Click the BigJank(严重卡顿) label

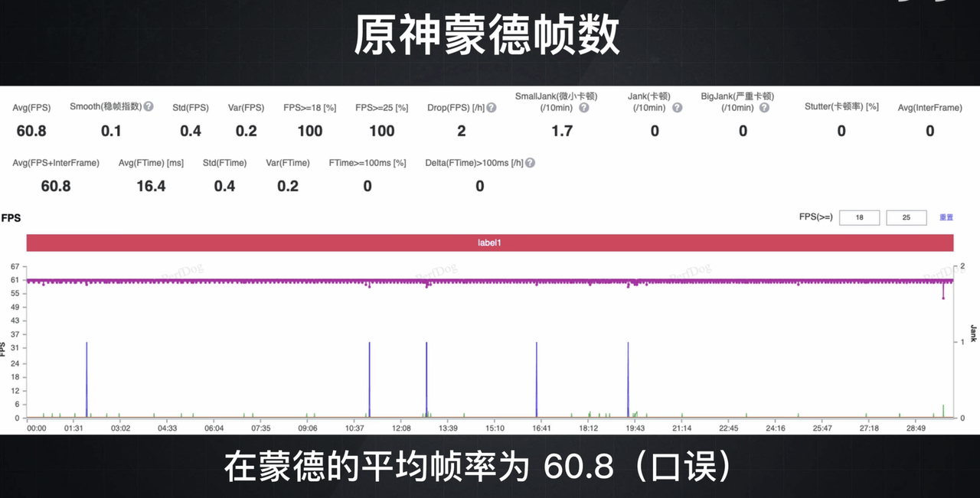tap(737, 96)
